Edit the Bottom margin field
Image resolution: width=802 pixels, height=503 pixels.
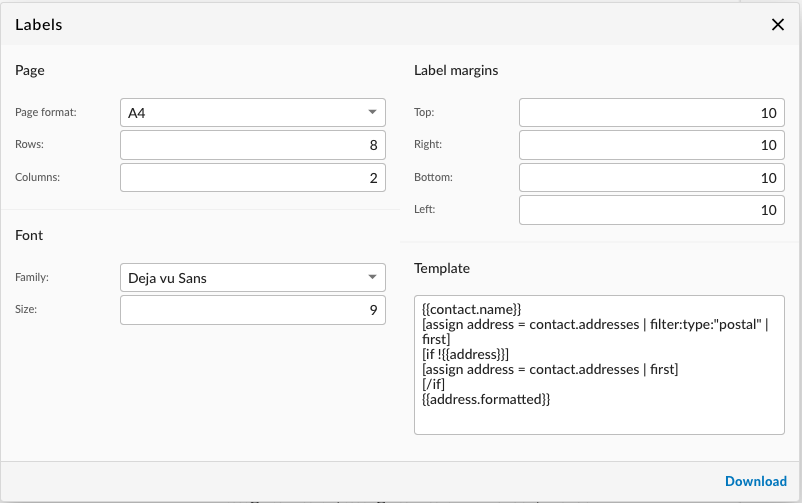point(652,178)
